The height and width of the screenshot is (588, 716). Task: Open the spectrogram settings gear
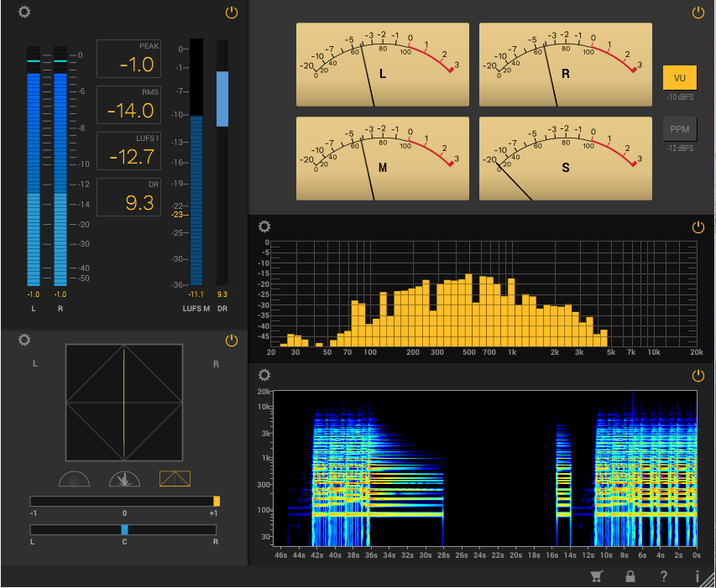[264, 375]
